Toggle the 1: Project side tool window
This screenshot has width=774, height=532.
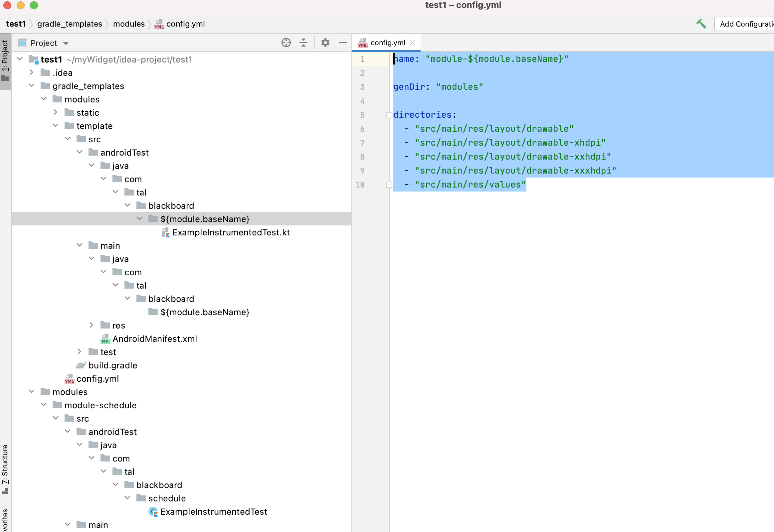5,61
